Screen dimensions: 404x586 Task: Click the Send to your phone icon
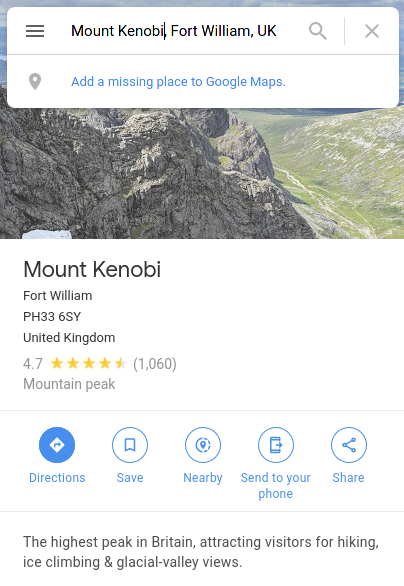pos(276,445)
